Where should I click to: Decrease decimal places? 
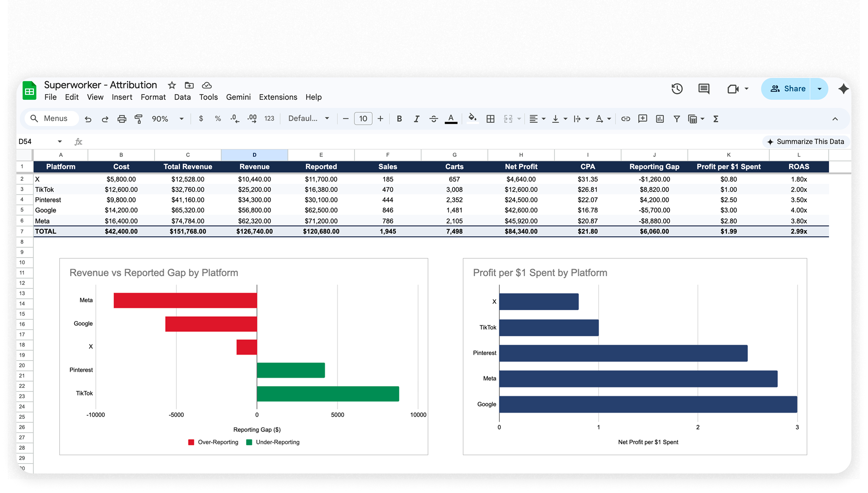pyautogui.click(x=235, y=119)
